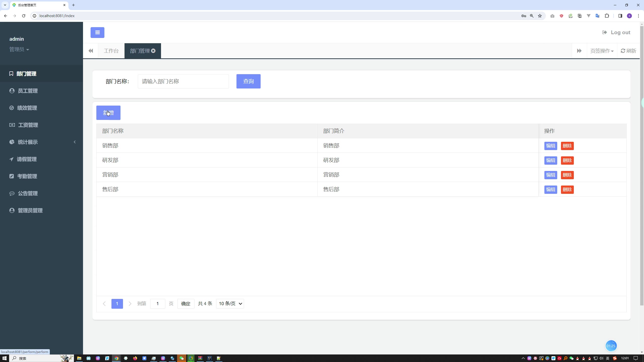Open the Chrome icon in the taskbar

click(x=116, y=358)
